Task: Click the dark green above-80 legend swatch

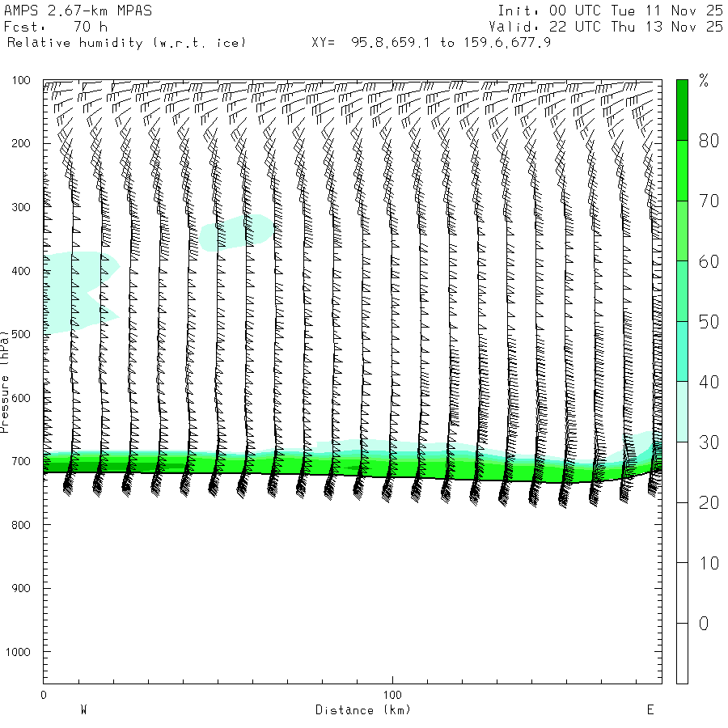Action: click(x=682, y=109)
